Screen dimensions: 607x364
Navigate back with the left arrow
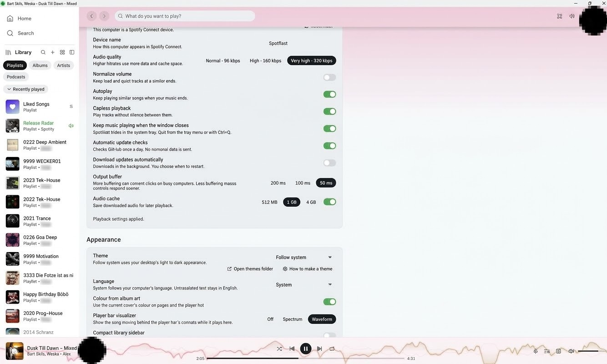point(91,16)
